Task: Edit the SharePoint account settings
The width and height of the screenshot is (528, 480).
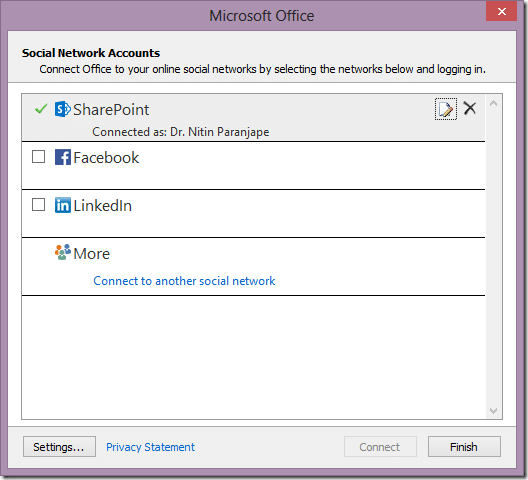Action: (x=446, y=109)
